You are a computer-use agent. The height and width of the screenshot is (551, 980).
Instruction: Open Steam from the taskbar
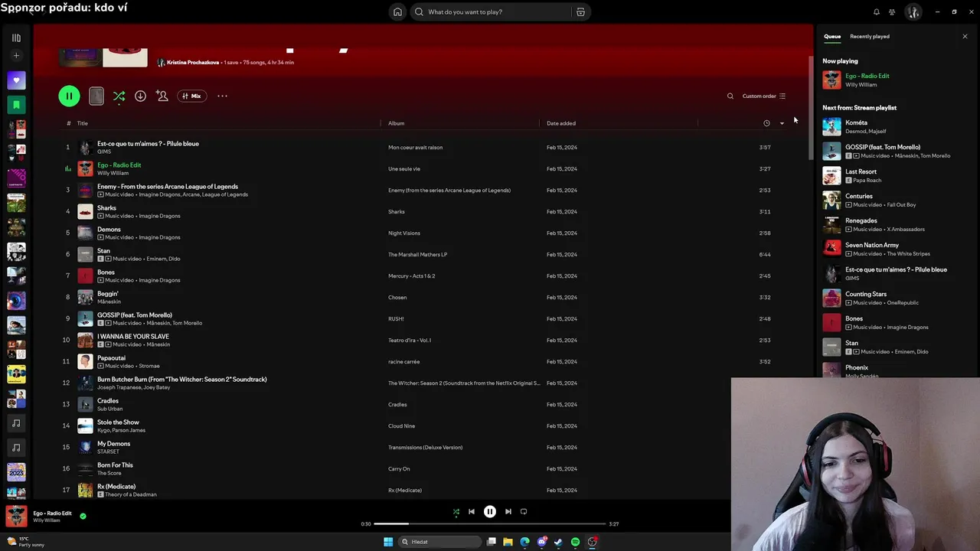pos(558,542)
